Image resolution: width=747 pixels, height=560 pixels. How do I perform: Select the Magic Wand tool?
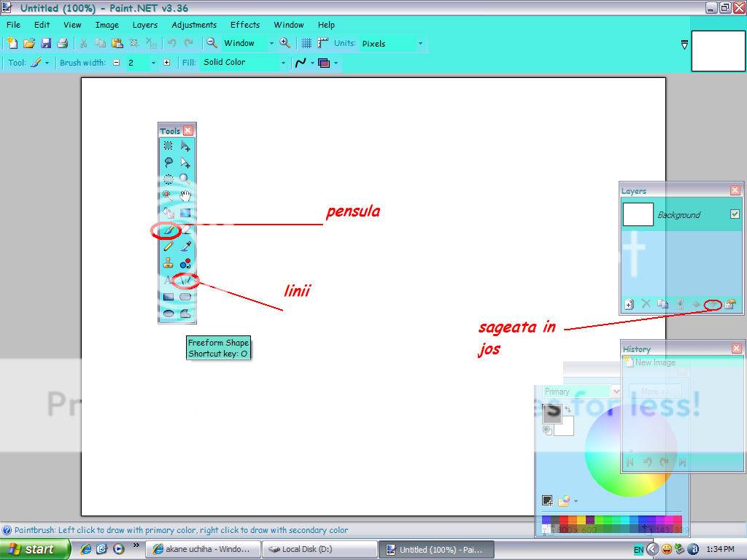pyautogui.click(x=169, y=195)
